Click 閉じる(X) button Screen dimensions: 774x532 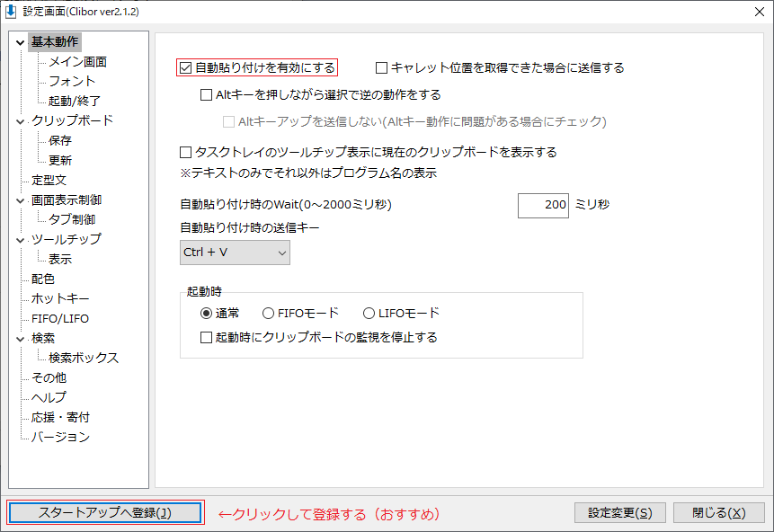(x=719, y=513)
